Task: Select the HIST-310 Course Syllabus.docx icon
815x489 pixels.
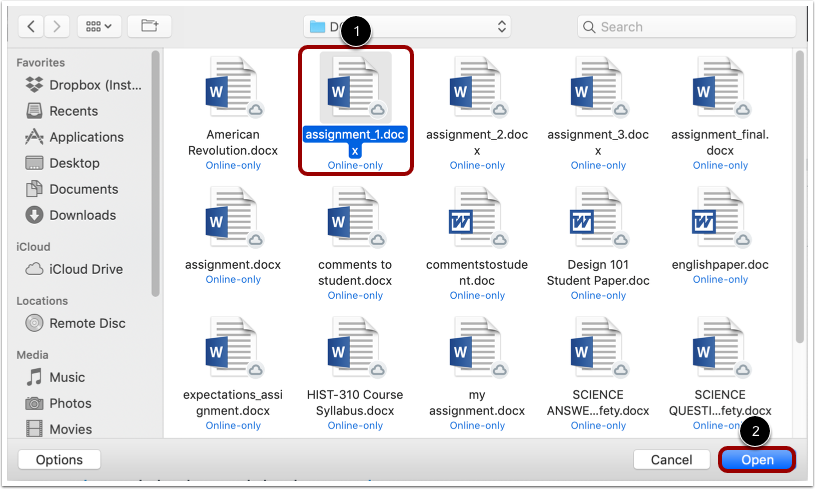Action: (x=355, y=347)
